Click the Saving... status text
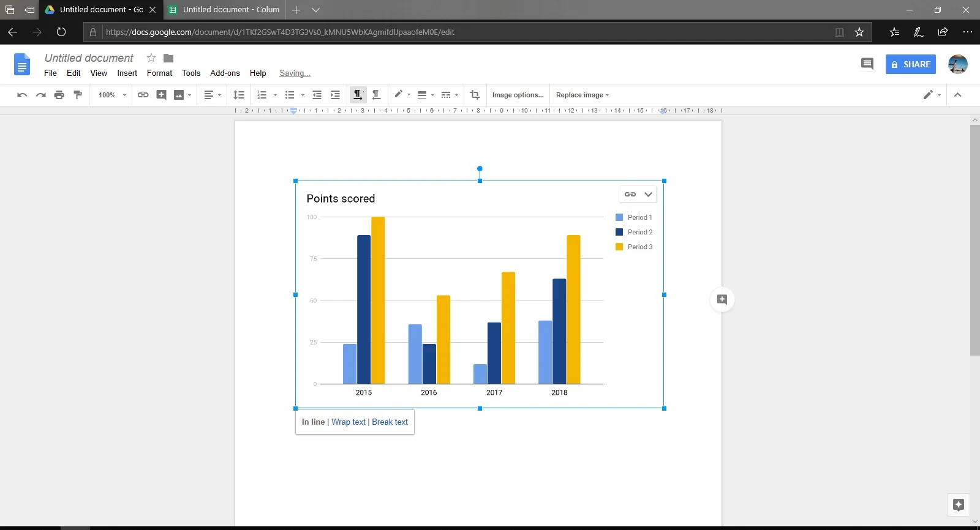 click(295, 73)
